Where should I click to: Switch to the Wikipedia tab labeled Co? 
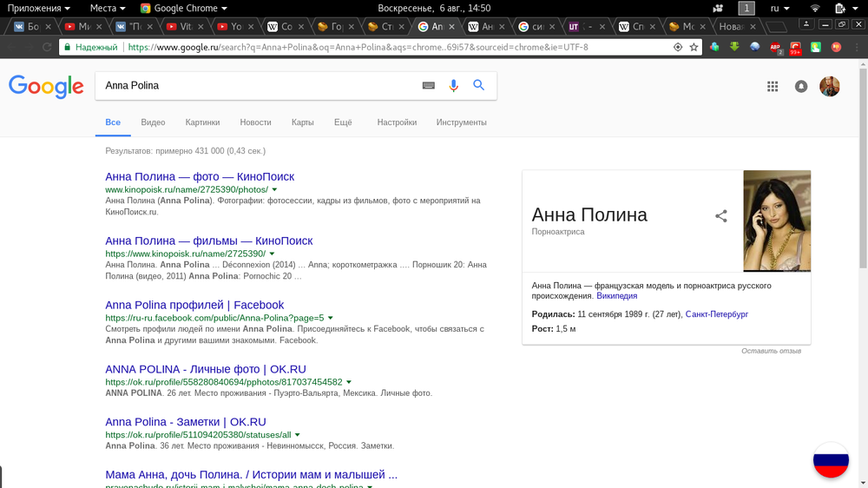[286, 27]
